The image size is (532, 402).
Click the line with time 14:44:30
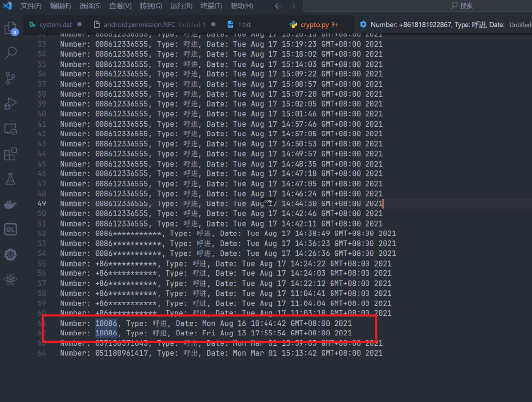tap(221, 203)
